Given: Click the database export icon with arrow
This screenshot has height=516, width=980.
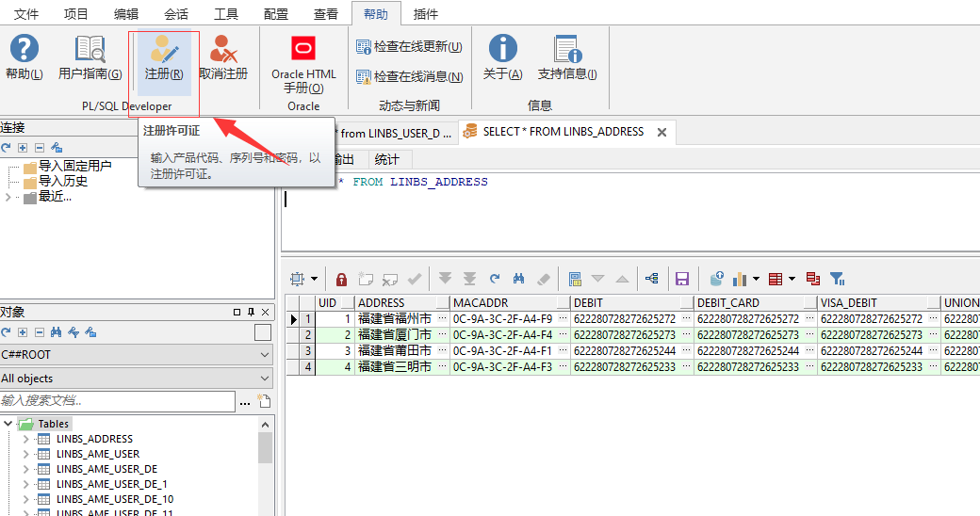Looking at the screenshot, I should (x=716, y=279).
